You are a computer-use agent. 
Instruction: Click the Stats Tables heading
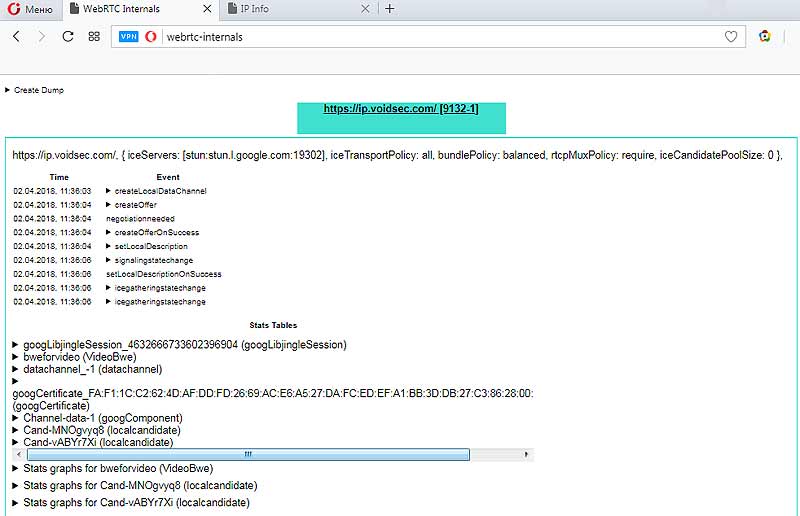[273, 325]
